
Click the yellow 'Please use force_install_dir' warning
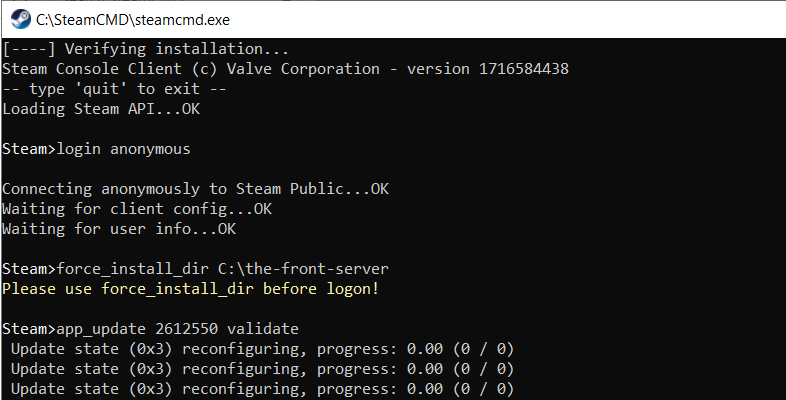pyautogui.click(x=190, y=289)
